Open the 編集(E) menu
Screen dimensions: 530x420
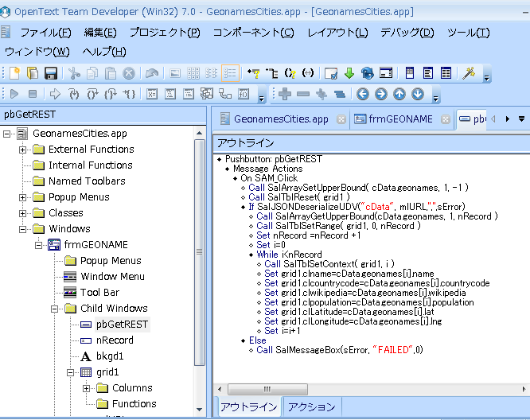pyautogui.click(x=100, y=33)
